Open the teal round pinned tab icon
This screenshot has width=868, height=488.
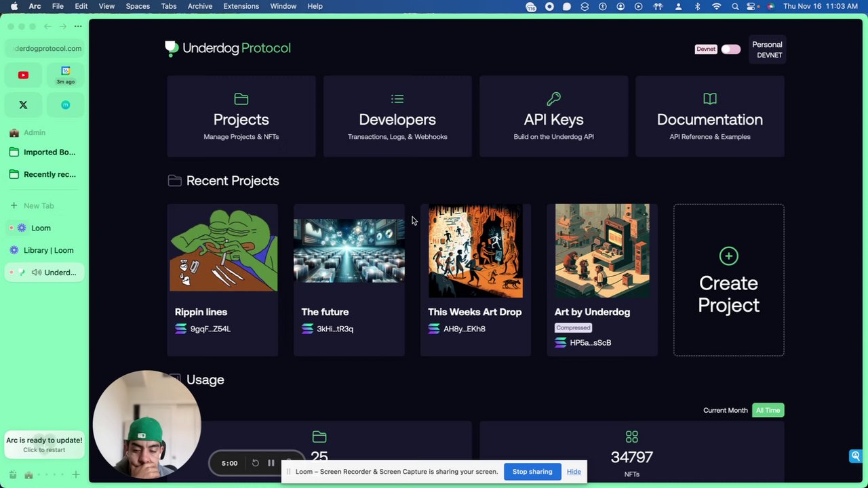click(x=65, y=105)
